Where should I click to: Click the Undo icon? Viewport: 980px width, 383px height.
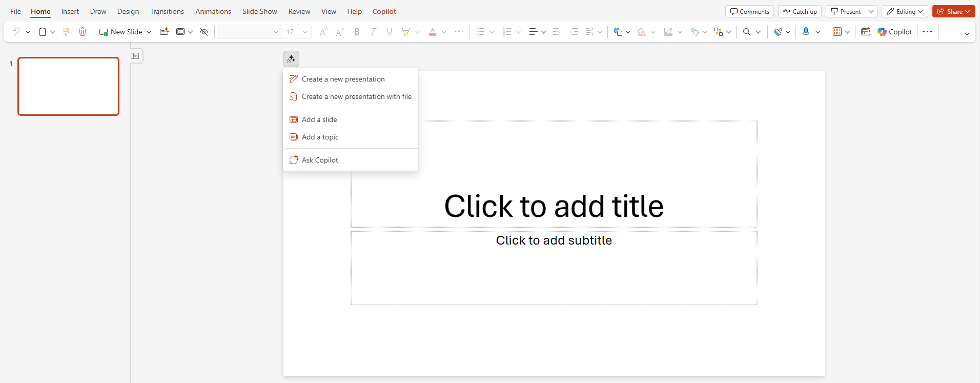pos(16,32)
